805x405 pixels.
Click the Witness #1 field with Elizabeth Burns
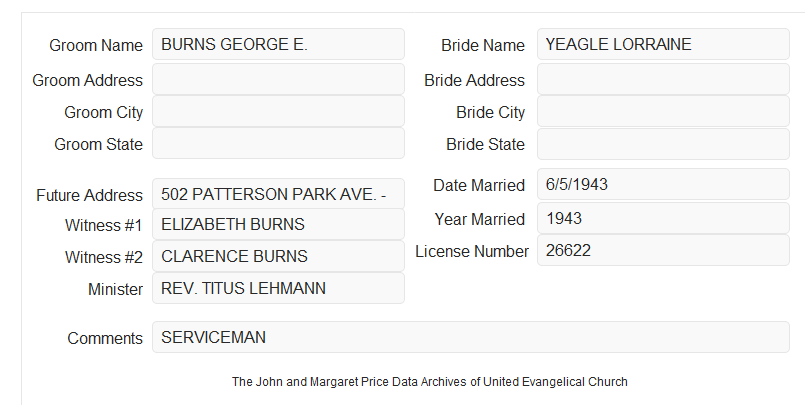278,224
